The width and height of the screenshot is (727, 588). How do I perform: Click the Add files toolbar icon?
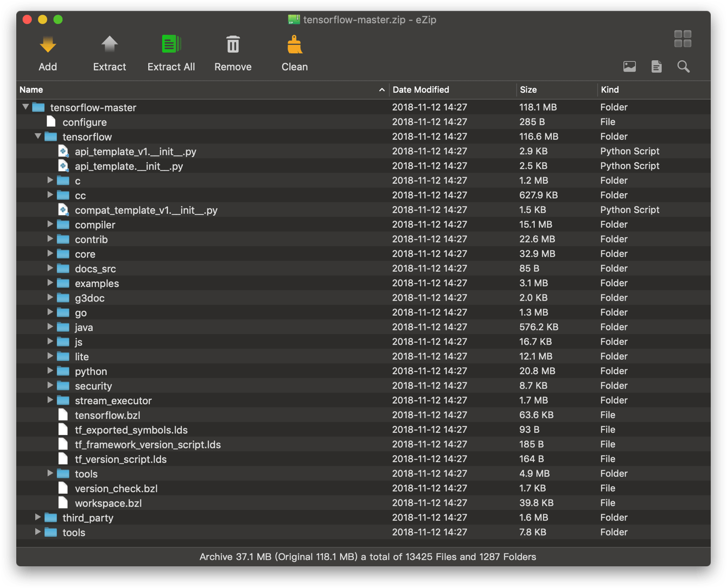48,45
